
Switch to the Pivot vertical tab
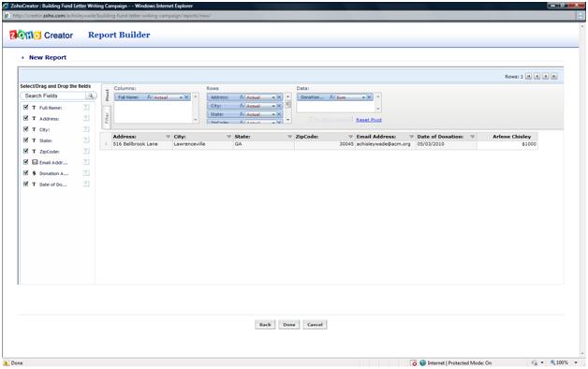107,96
